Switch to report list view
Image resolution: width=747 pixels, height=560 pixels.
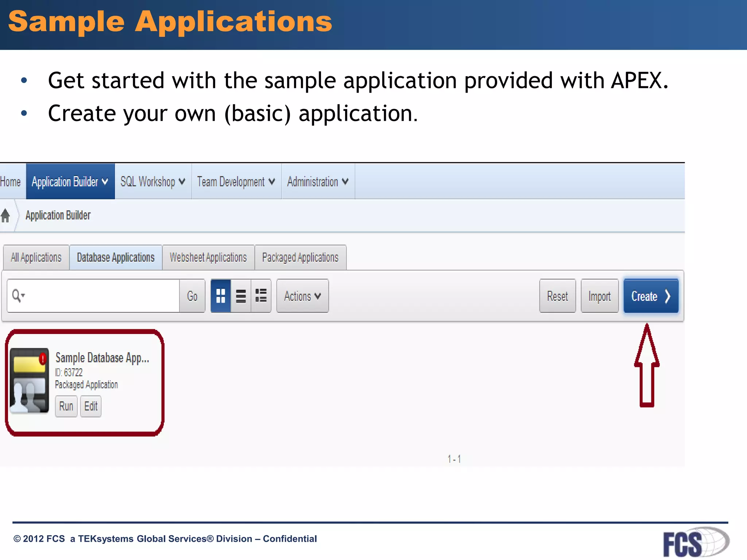click(241, 296)
